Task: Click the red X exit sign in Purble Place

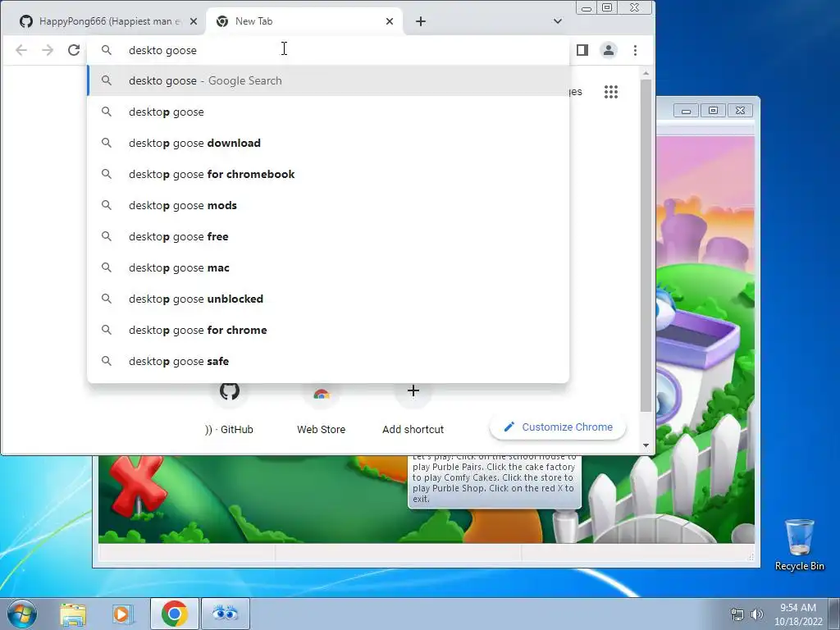Action: tap(137, 485)
